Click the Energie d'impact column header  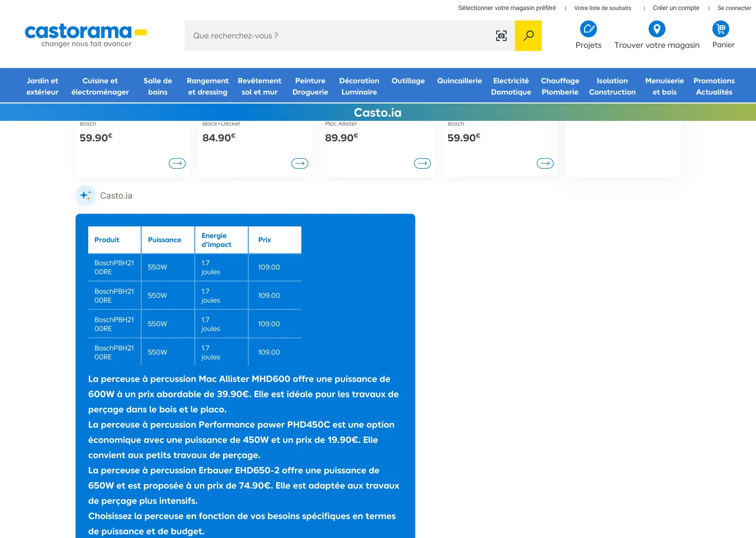pyautogui.click(x=221, y=240)
